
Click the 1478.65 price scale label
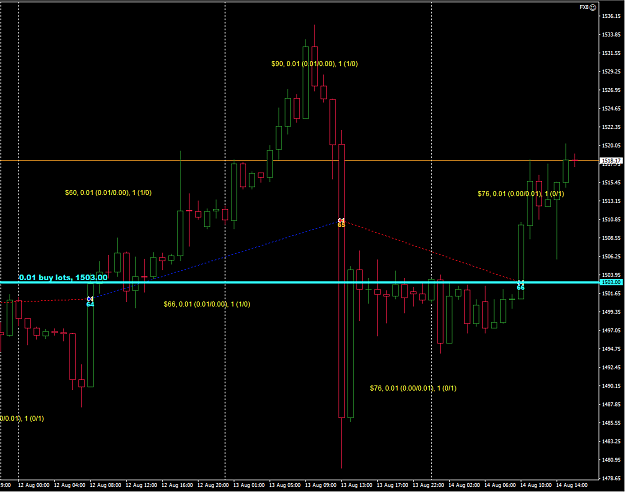click(x=611, y=478)
